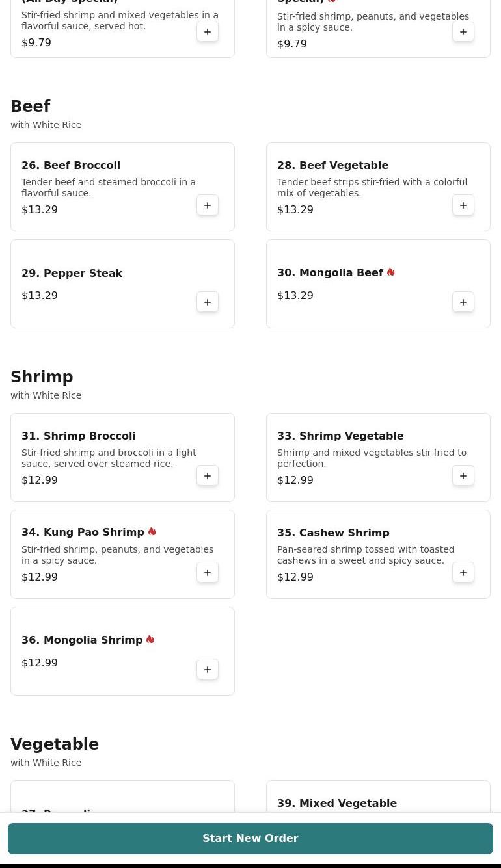This screenshot has width=501, height=868.
Task: Click the Vegetable section heading
Action: click(55, 744)
